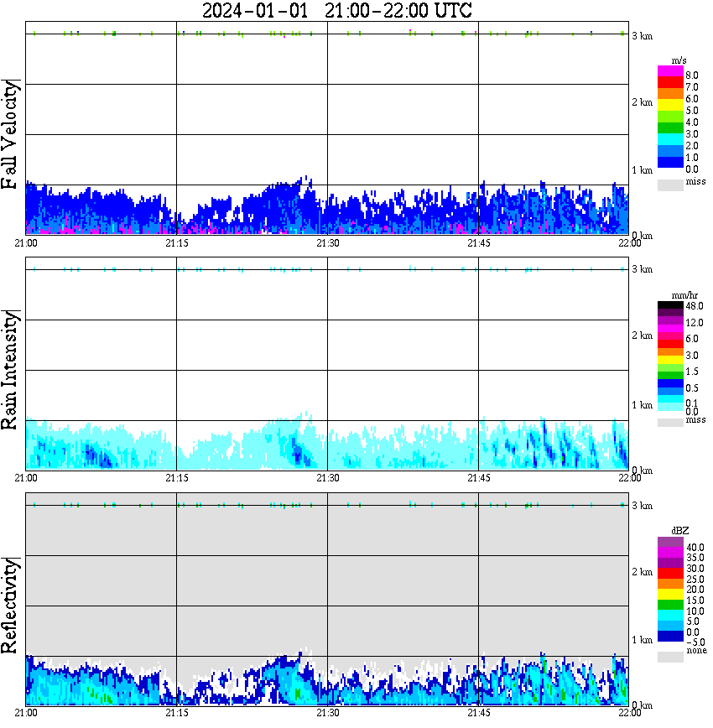
Task: Click the cyan swatch in the m/s legend
Action: 670,139
